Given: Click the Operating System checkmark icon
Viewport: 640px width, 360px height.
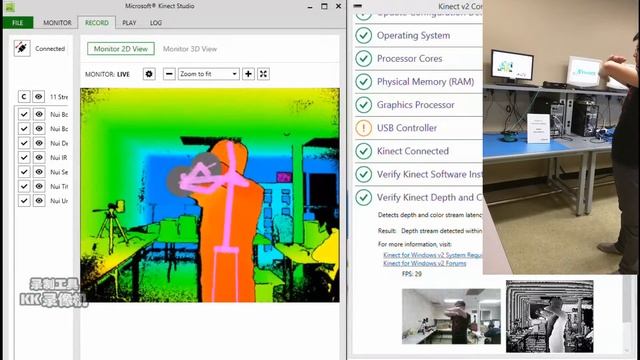Looking at the screenshot, I should tap(363, 36).
